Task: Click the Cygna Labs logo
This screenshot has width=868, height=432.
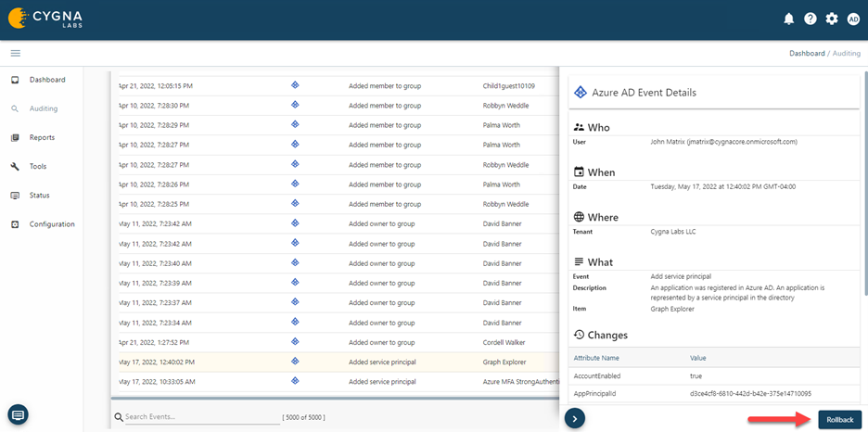Action: 44,19
